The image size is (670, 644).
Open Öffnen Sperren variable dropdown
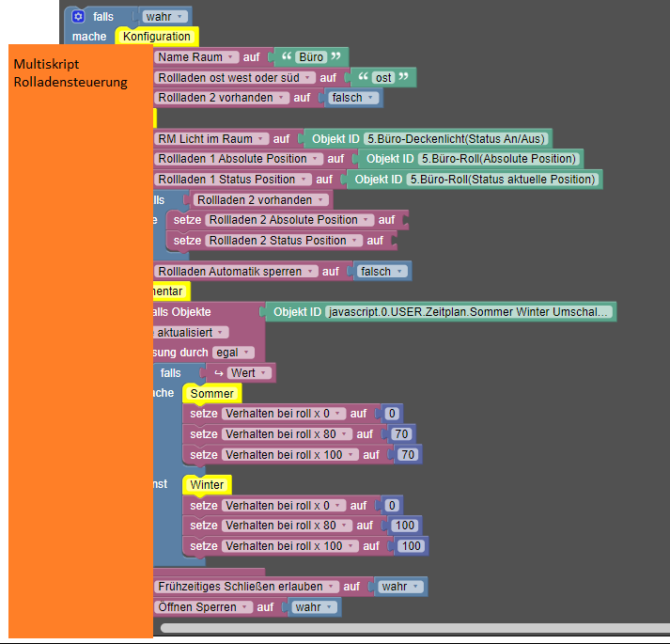click(203, 606)
